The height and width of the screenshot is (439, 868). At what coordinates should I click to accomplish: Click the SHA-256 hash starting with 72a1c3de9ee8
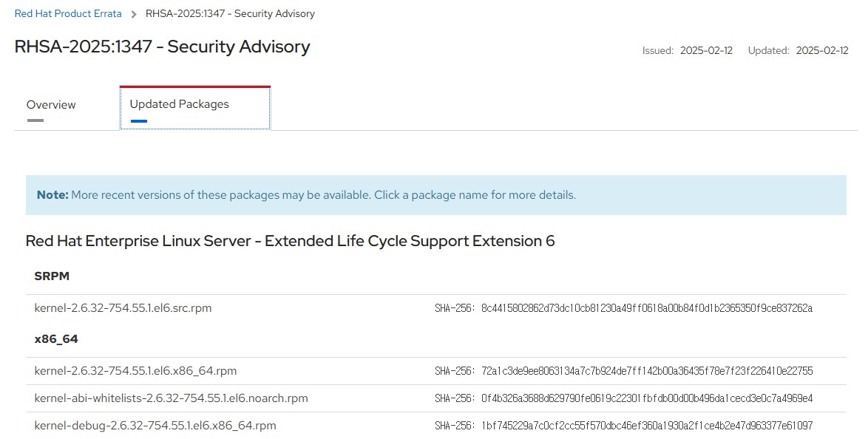(x=647, y=371)
